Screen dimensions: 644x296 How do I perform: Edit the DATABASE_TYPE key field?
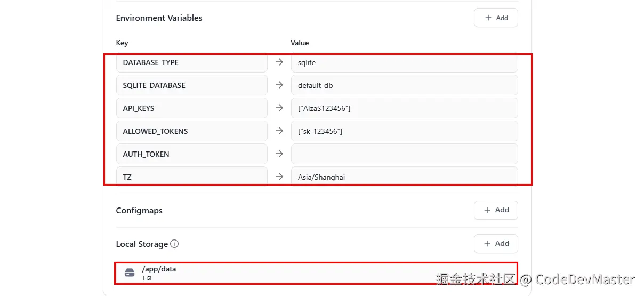(191, 62)
